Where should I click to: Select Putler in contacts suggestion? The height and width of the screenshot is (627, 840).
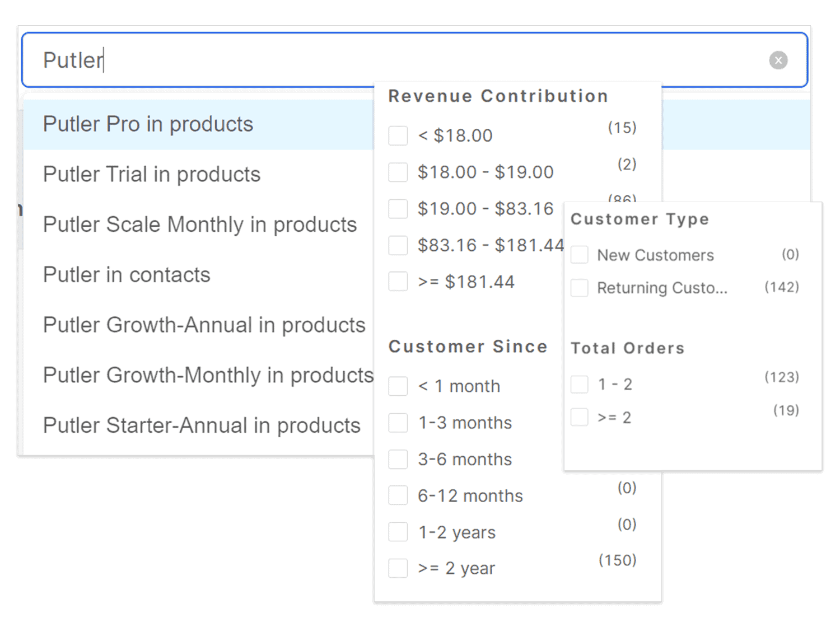127,275
